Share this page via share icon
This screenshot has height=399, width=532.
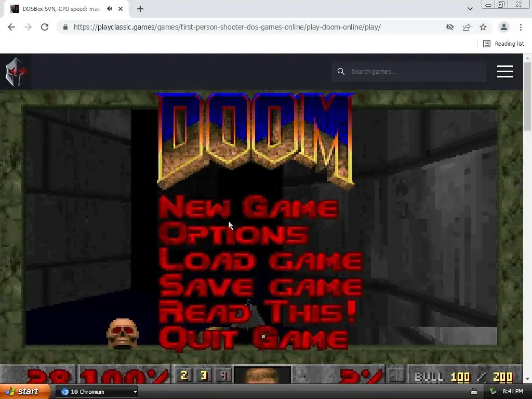coord(467,27)
